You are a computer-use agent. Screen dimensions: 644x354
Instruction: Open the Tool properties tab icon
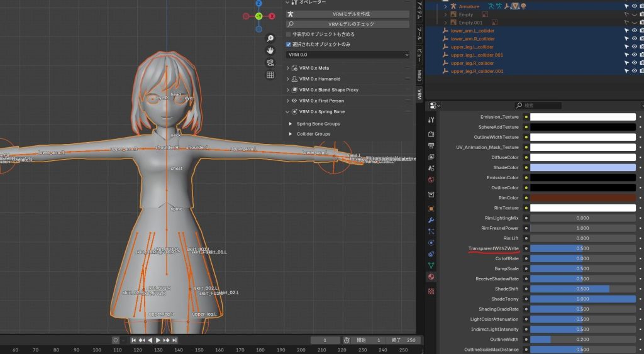(431, 119)
